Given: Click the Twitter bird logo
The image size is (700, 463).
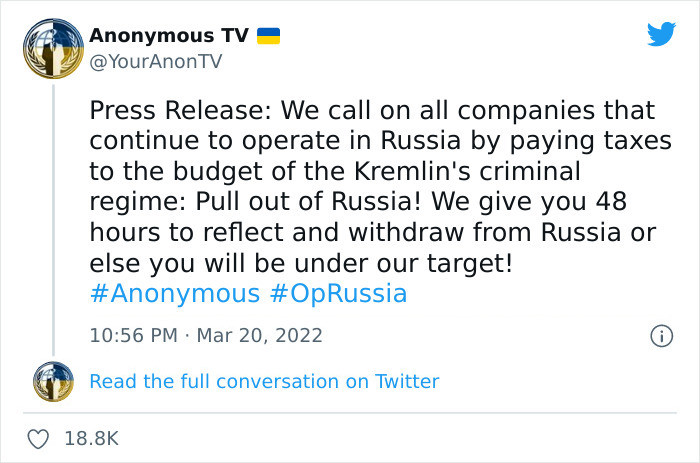Looking at the screenshot, I should [x=661, y=33].
